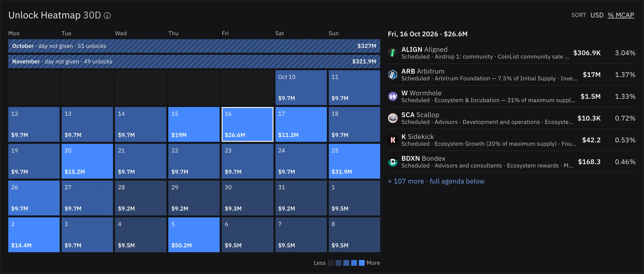The height and width of the screenshot is (274, 644).
Task: Select day 15 cell showing $19M
Action: coord(194,124)
